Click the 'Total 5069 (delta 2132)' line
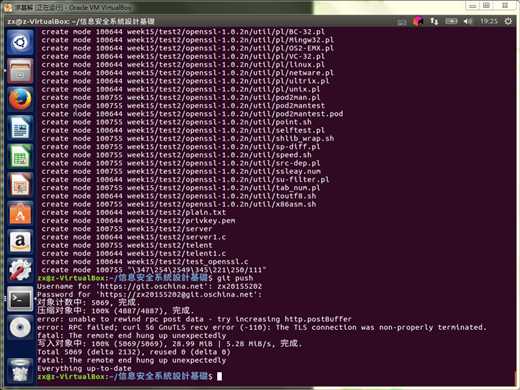 (x=134, y=352)
